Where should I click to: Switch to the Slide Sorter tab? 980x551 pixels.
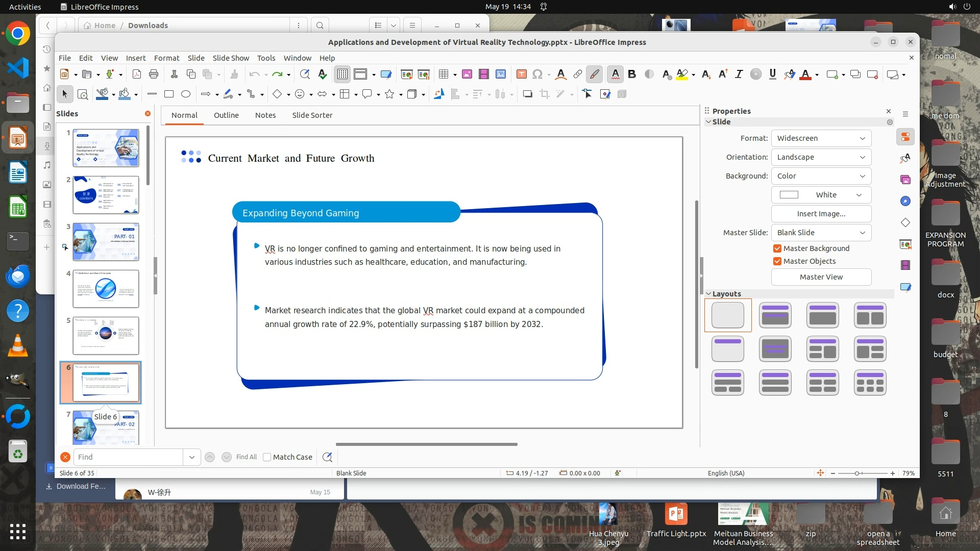[312, 115]
